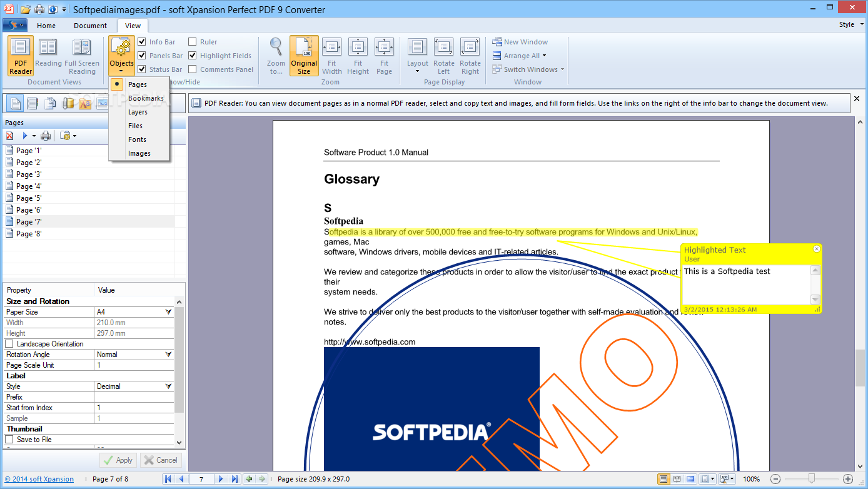Screen dimensions: 868x489
Task: Open the 2014 soft Xpansion link
Action: point(39,479)
